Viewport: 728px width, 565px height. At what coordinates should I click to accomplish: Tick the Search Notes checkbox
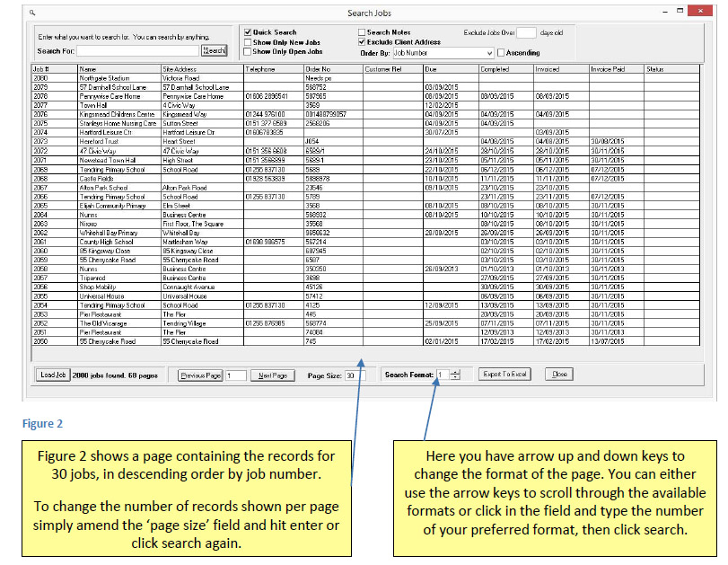(362, 32)
